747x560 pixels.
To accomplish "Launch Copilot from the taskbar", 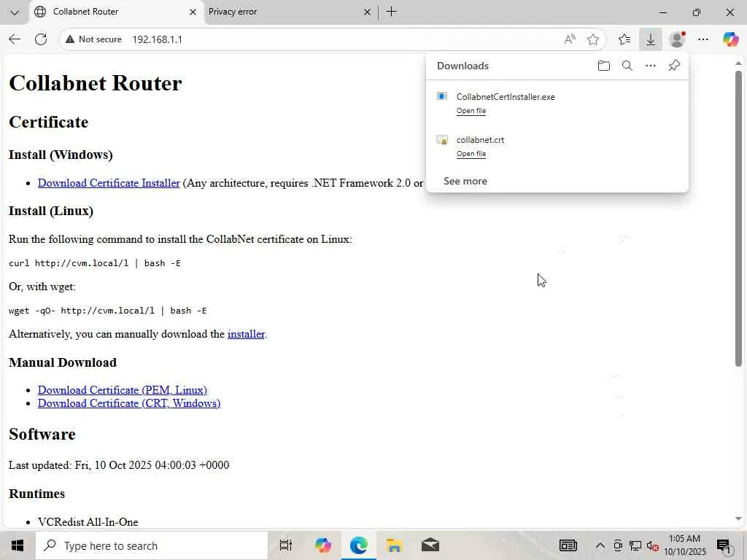I will pos(323,545).
